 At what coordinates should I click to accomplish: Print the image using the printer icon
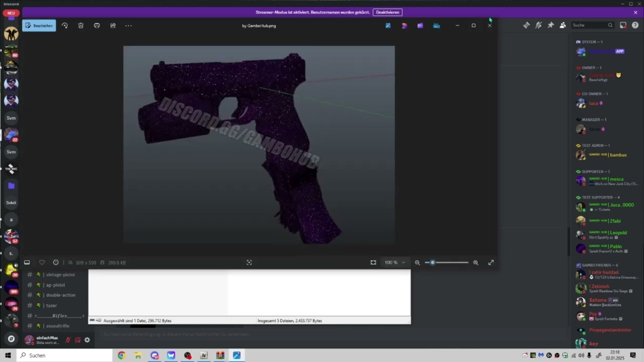[x=97, y=26]
